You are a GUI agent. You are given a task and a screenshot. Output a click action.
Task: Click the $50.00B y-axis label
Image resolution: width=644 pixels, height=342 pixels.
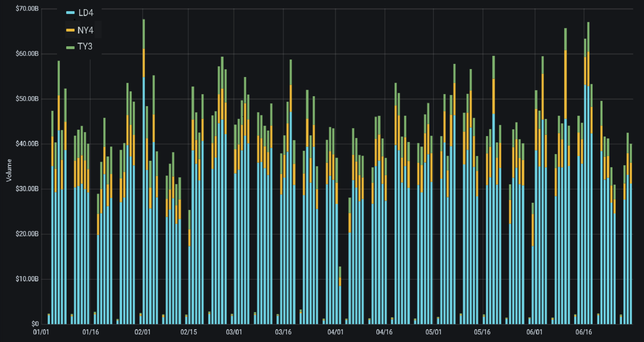(27, 99)
